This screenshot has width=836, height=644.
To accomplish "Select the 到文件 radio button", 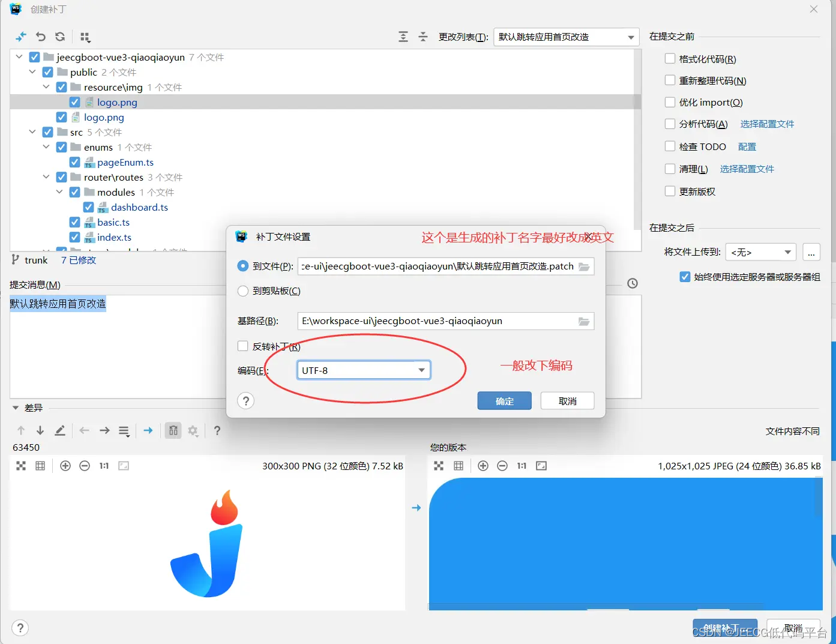I will 242,266.
